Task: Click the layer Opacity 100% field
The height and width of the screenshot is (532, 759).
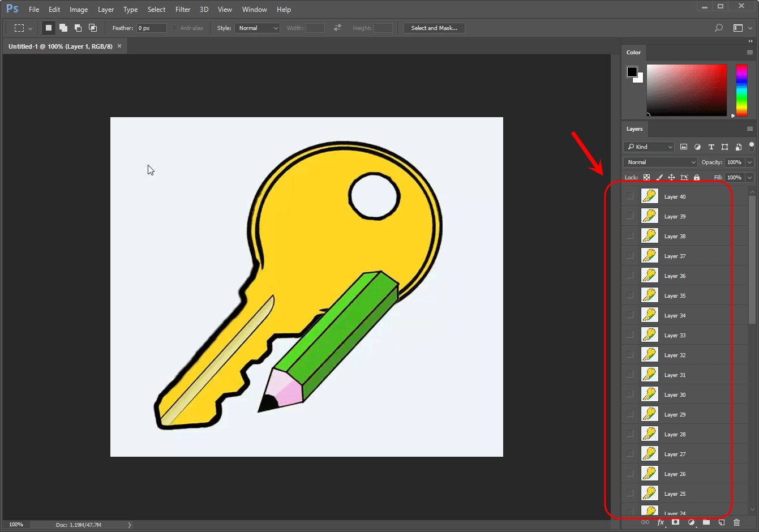Action: (x=734, y=162)
